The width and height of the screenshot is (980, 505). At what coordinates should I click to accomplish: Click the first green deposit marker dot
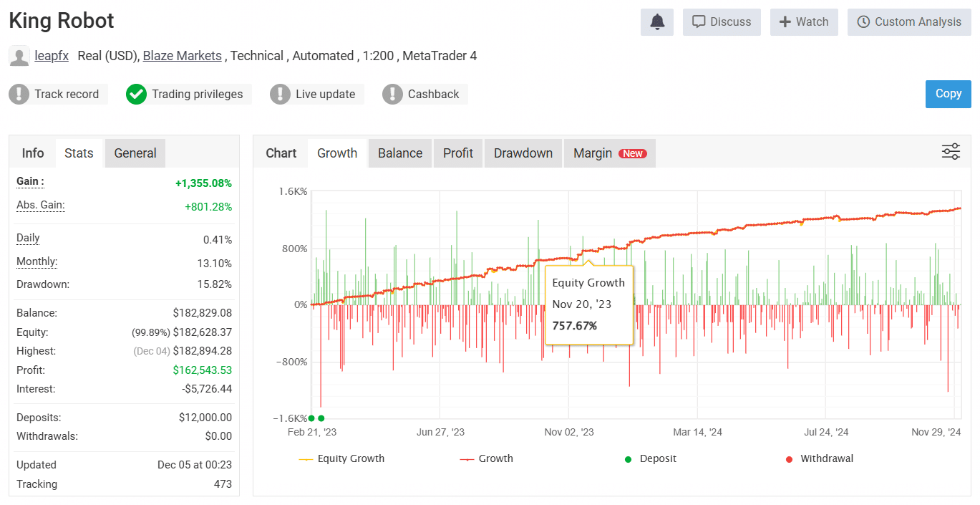coord(311,418)
